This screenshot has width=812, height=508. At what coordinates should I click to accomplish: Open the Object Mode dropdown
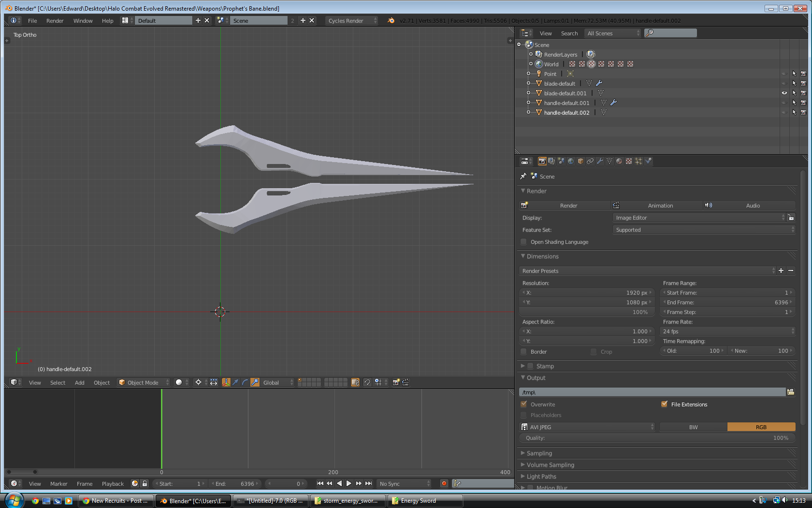144,382
